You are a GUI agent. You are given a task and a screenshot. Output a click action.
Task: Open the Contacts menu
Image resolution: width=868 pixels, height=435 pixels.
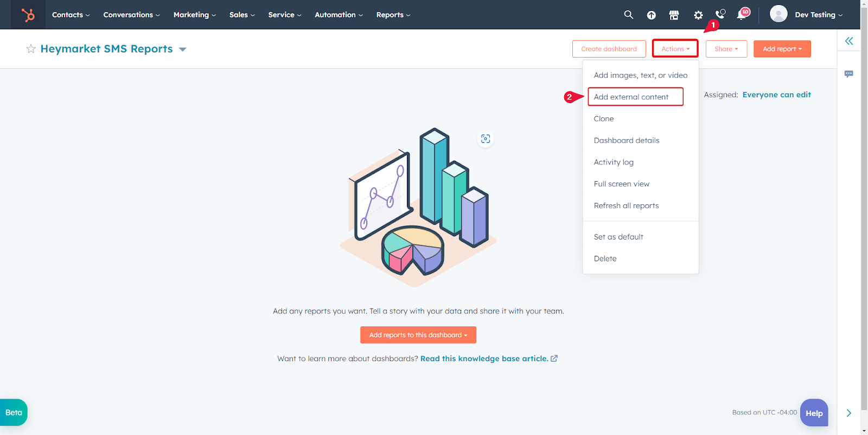click(x=71, y=15)
